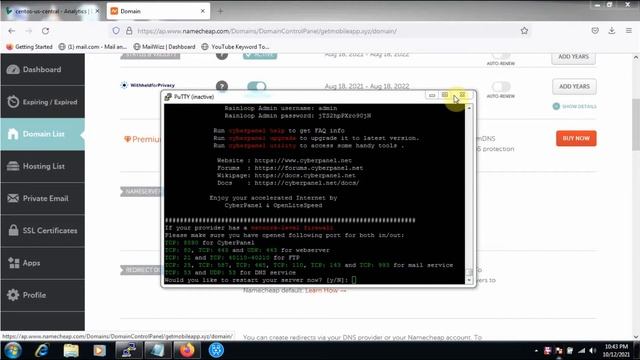Switch to the centos-us-central Analytics tab
640x360 pixels.
click(52, 11)
